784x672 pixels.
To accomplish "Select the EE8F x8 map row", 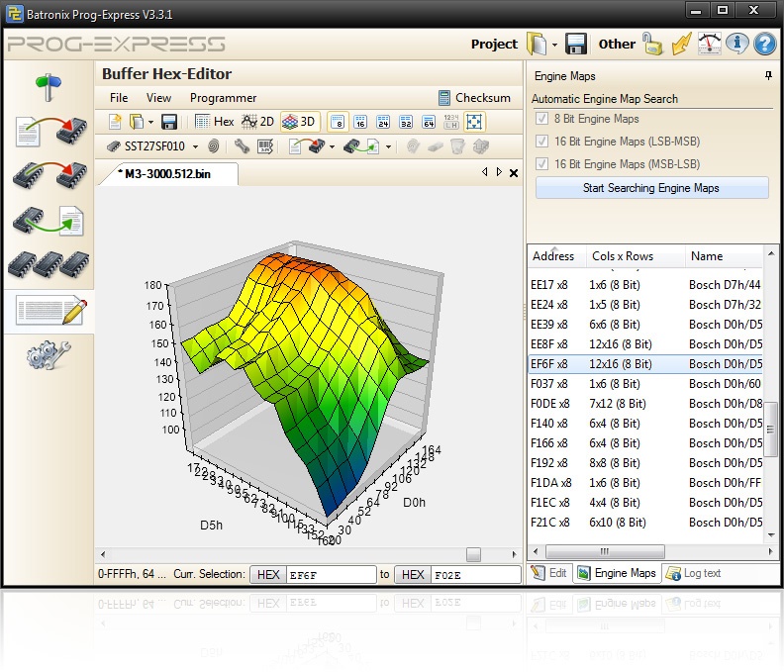I will click(x=645, y=344).
